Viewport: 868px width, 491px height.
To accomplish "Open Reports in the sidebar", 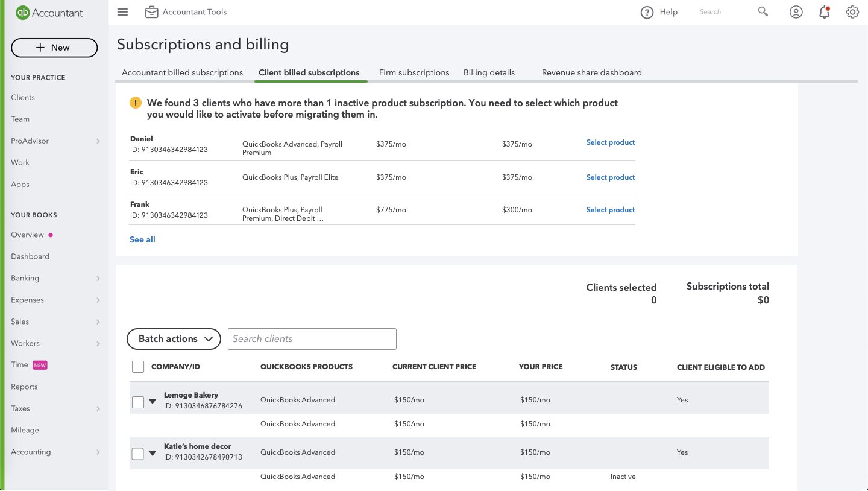I will 24,387.
